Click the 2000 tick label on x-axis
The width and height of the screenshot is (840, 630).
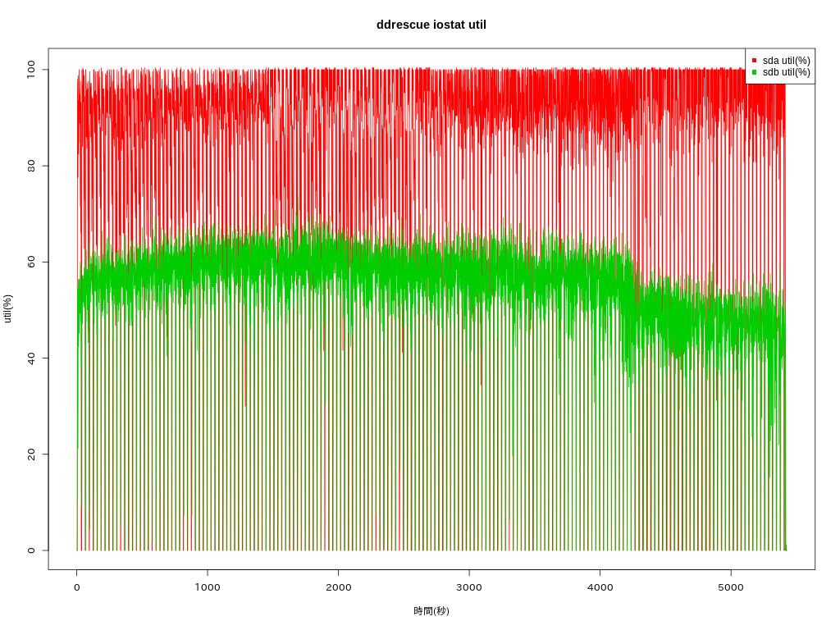click(x=338, y=587)
